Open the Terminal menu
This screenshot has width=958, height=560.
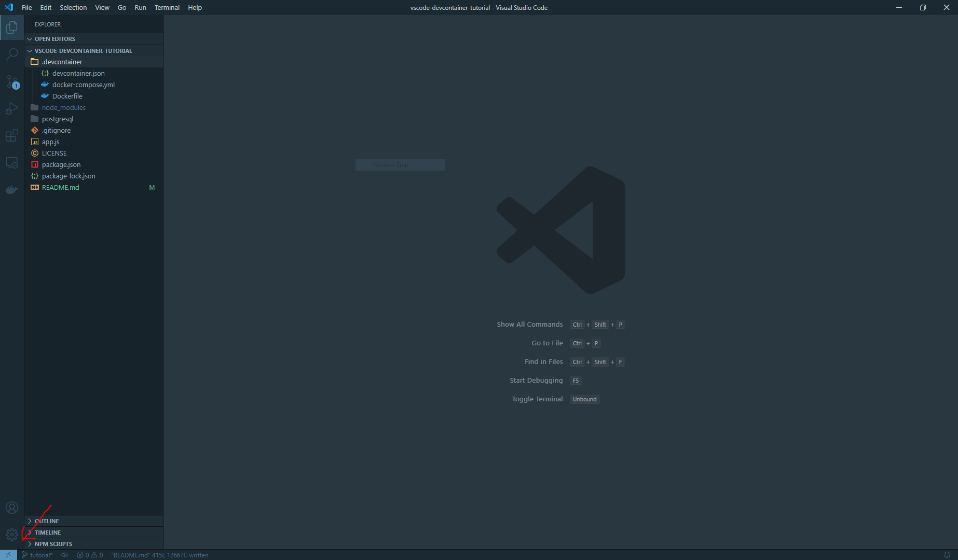(x=167, y=7)
